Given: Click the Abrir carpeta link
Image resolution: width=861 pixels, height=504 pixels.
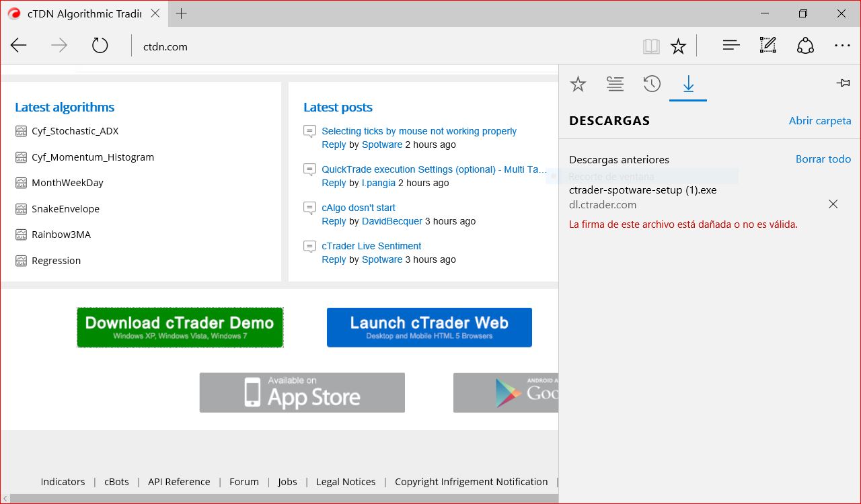Looking at the screenshot, I should tap(820, 121).
